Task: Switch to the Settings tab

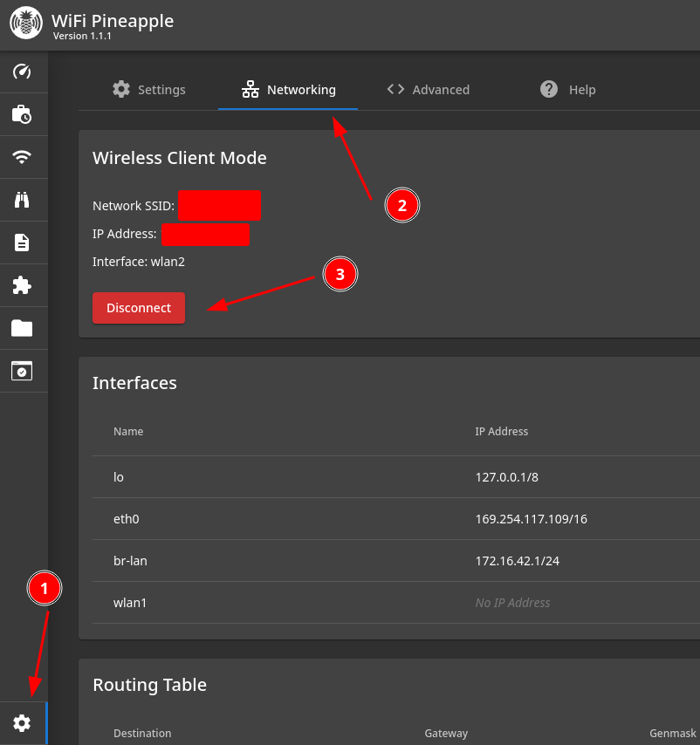Action: (148, 90)
